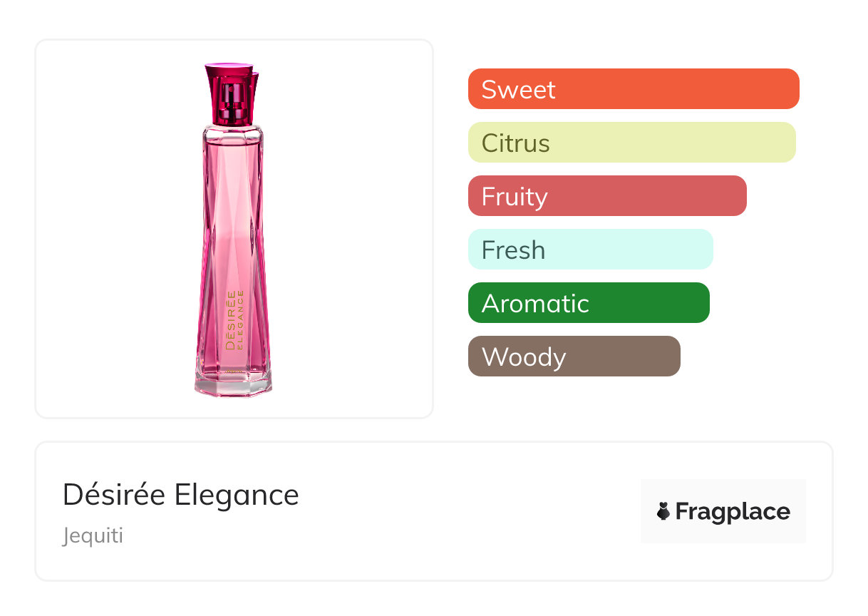Click the Fragplace perfume bottle logo icon
Screen dimensions: 868x616
[x=663, y=511]
